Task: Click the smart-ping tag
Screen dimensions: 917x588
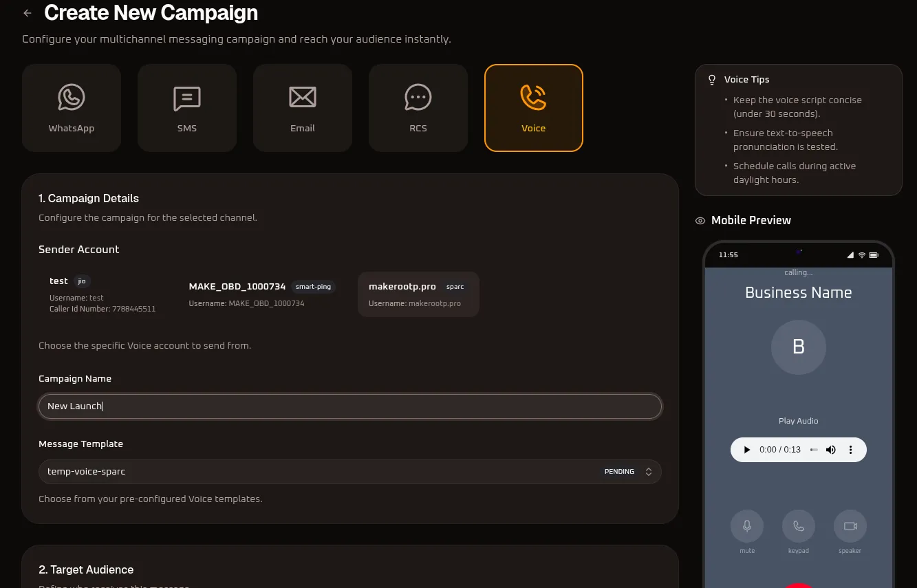Action: point(313,287)
